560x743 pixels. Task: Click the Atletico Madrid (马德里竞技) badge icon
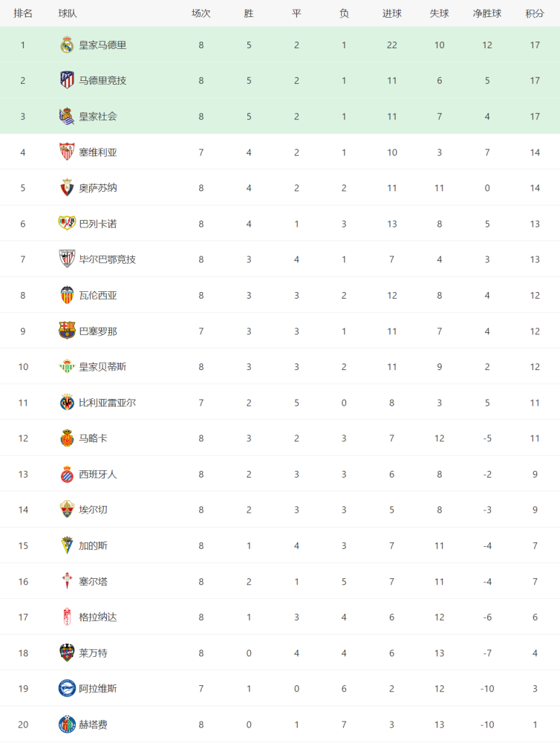[67, 80]
